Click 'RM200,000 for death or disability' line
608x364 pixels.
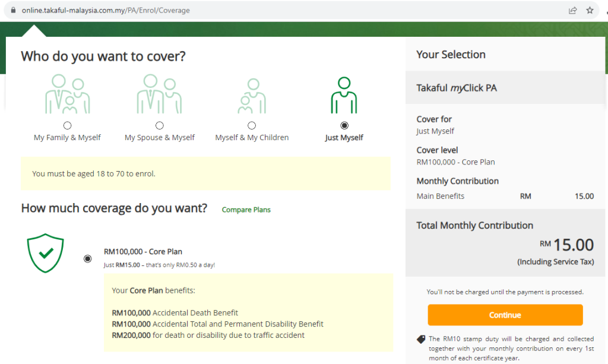tap(208, 335)
